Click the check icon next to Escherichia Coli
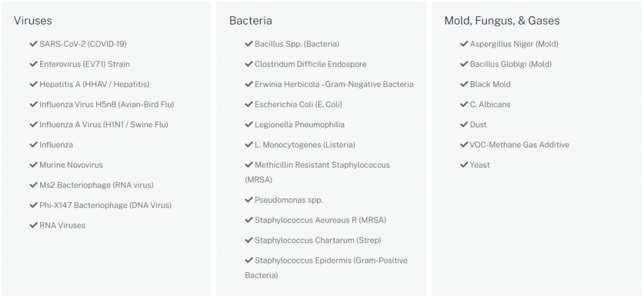The height and width of the screenshot is (296, 644). (x=248, y=105)
